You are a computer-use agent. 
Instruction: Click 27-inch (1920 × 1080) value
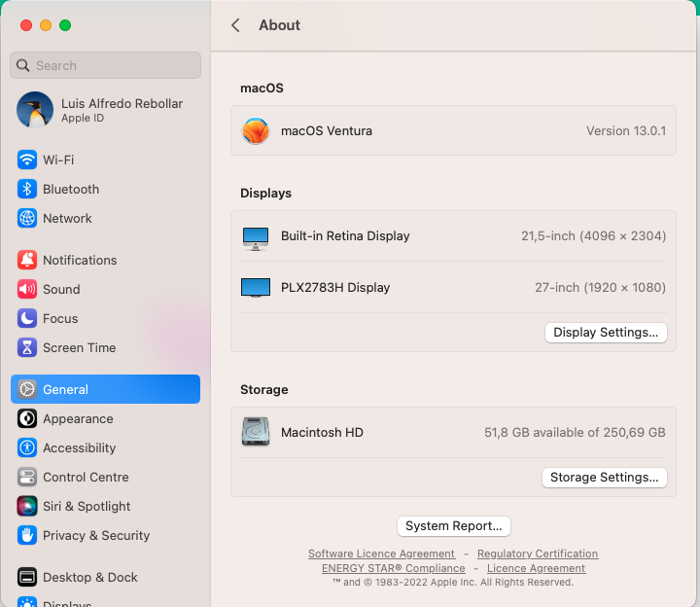pos(600,287)
